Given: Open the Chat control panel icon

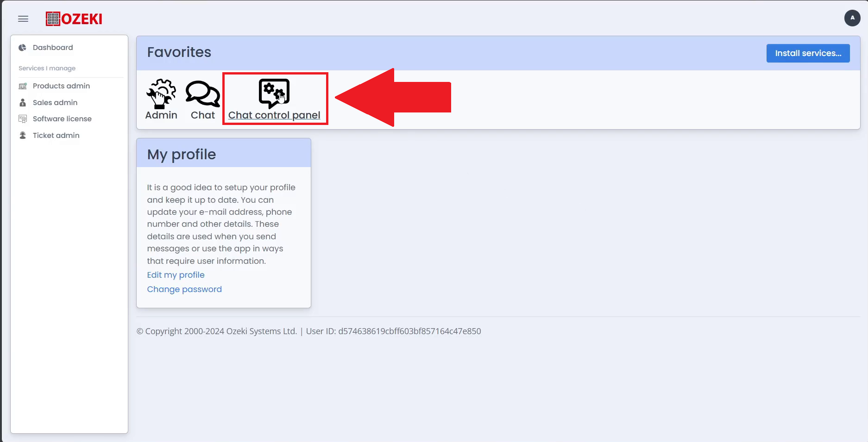Looking at the screenshot, I should point(274,93).
